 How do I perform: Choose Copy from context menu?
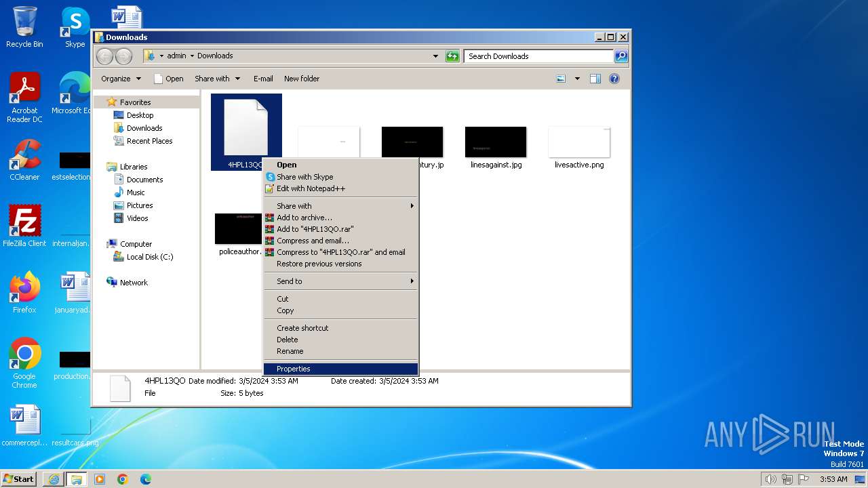coord(340,310)
